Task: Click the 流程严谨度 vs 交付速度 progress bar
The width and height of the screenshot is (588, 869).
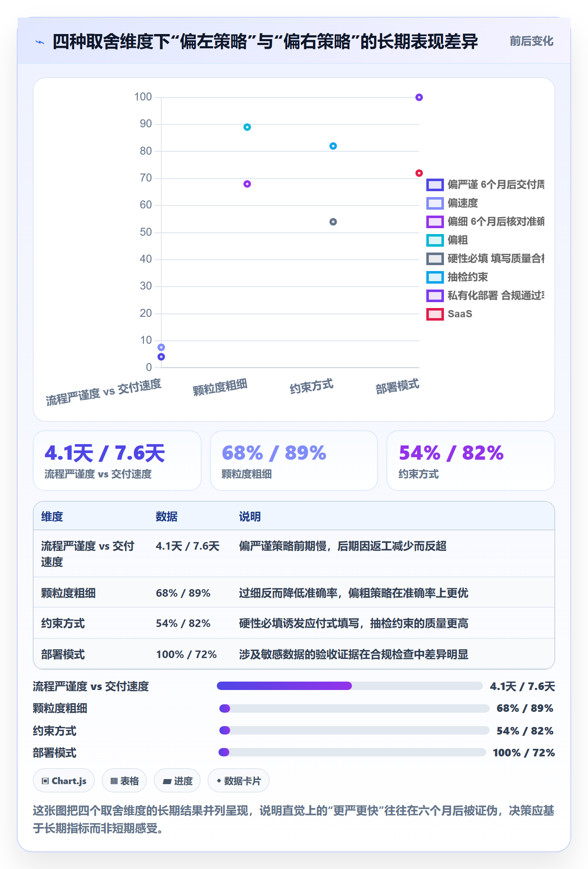Action: point(349,686)
